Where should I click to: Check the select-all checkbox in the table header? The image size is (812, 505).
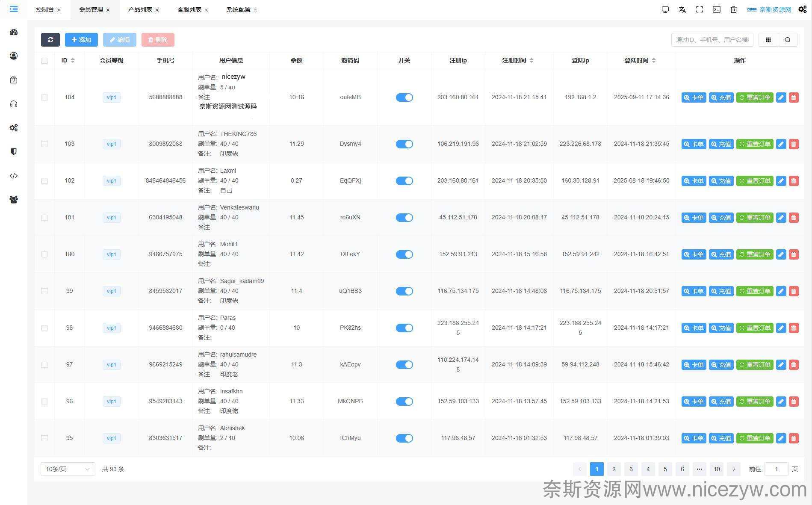44,61
